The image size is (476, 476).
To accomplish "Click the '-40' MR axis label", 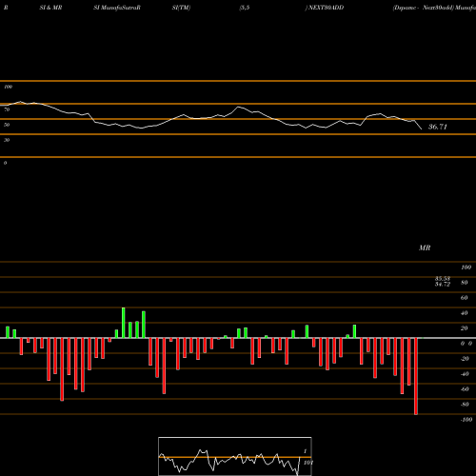I will pyautogui.click(x=465, y=374).
